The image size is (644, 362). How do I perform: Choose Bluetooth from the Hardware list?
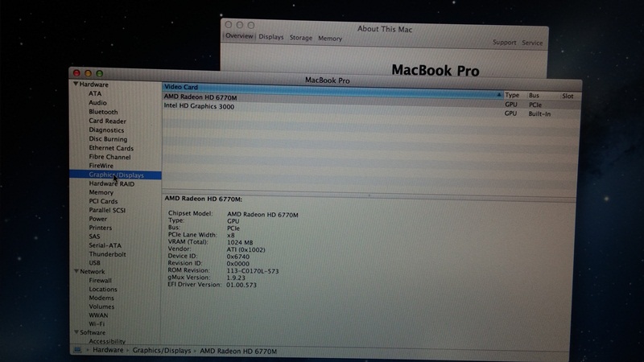103,112
